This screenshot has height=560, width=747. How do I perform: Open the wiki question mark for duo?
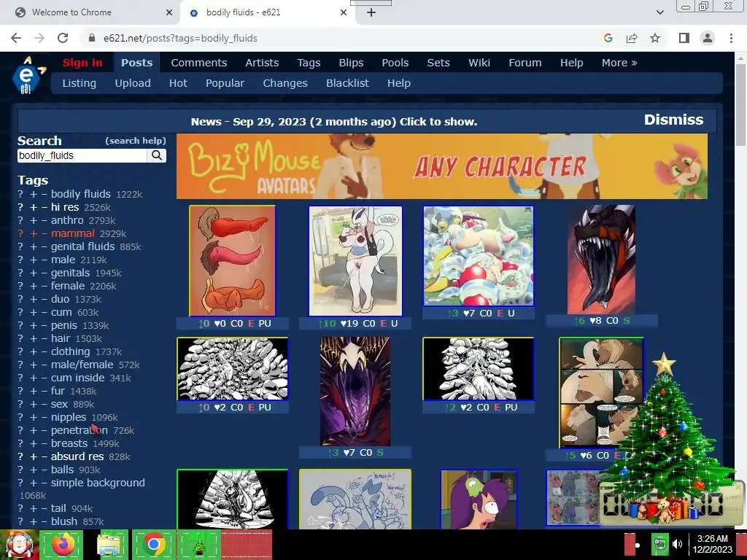pyautogui.click(x=20, y=299)
